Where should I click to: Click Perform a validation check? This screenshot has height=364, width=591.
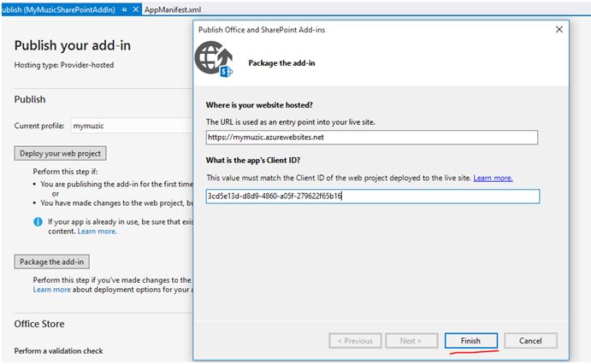point(63,352)
